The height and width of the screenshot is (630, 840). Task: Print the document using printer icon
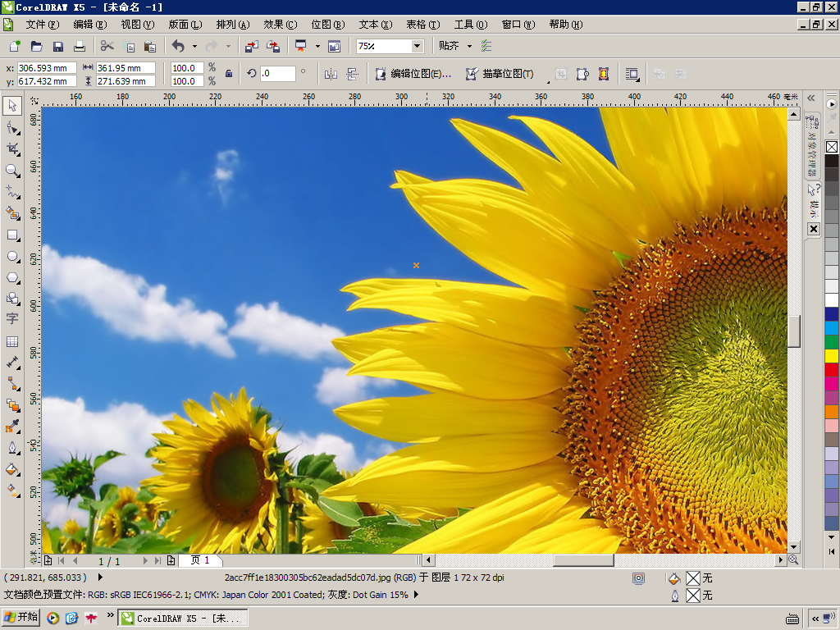(x=80, y=46)
